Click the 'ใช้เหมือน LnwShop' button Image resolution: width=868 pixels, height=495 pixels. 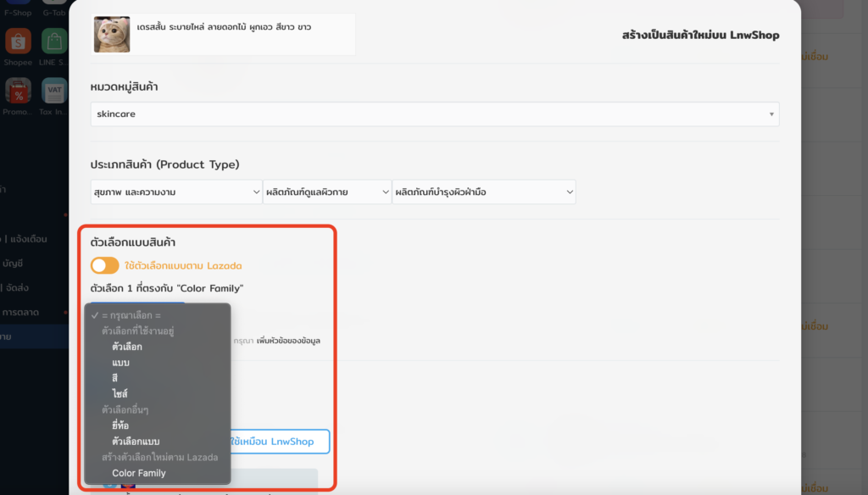(x=280, y=442)
